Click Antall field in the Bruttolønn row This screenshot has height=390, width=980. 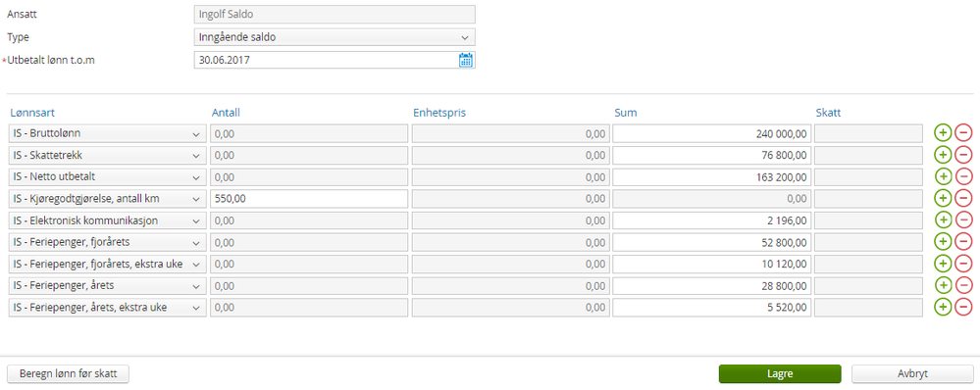[309, 133]
